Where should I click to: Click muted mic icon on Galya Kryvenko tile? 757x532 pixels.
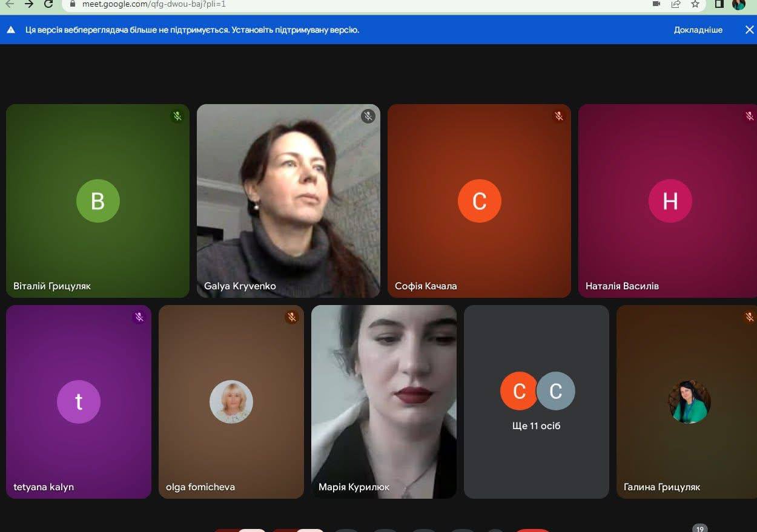coord(368,116)
